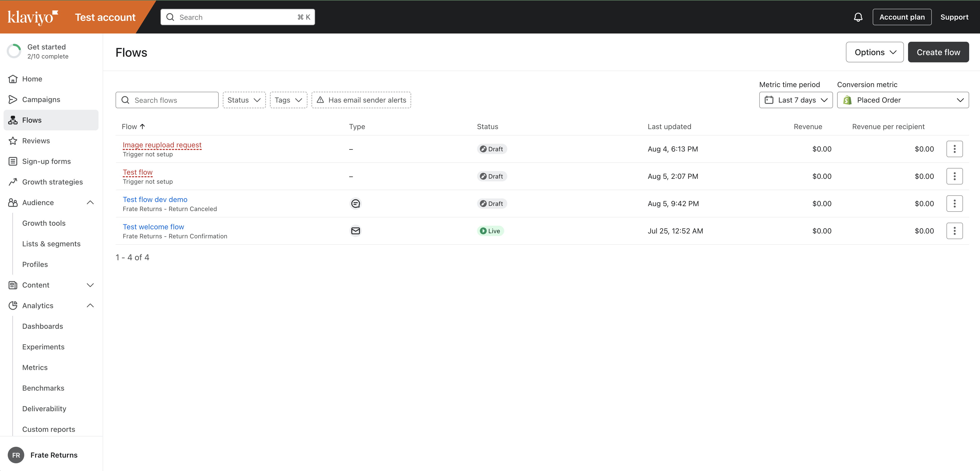Image resolution: width=980 pixels, height=471 pixels.
Task: Open the Status filter dropdown
Action: pyautogui.click(x=244, y=100)
